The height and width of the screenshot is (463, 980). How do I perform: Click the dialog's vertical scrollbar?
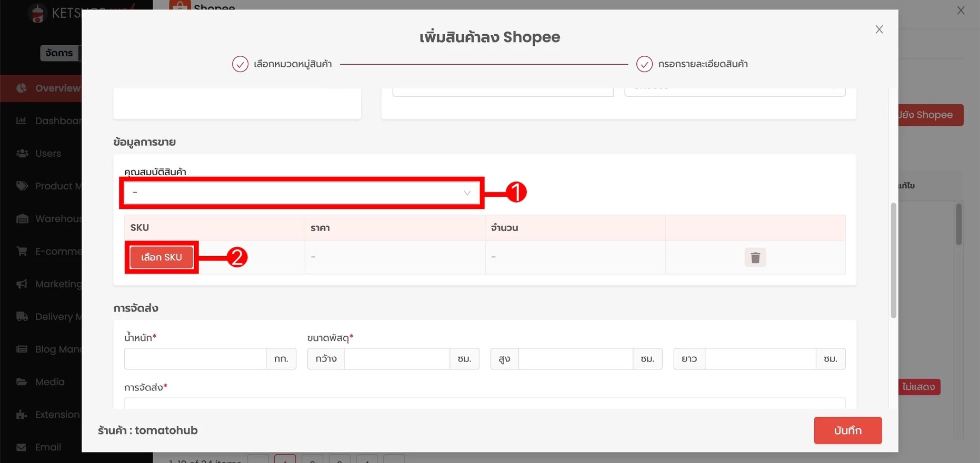pyautogui.click(x=893, y=260)
